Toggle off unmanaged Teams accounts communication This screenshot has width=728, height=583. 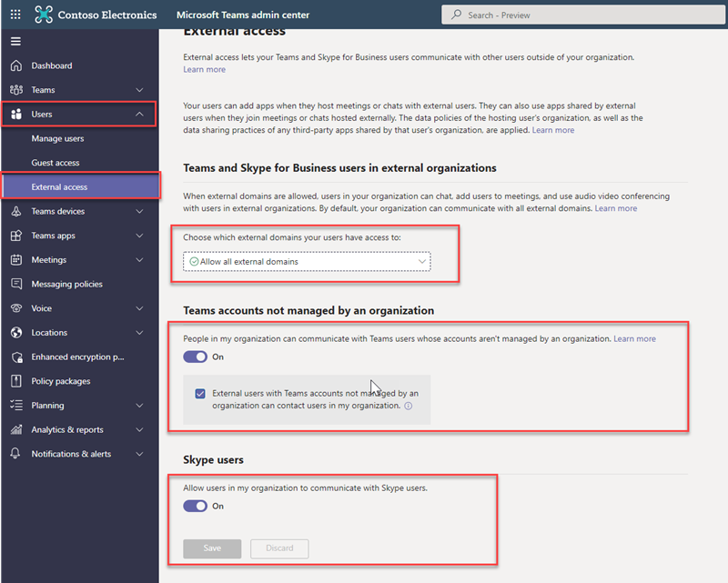click(195, 357)
